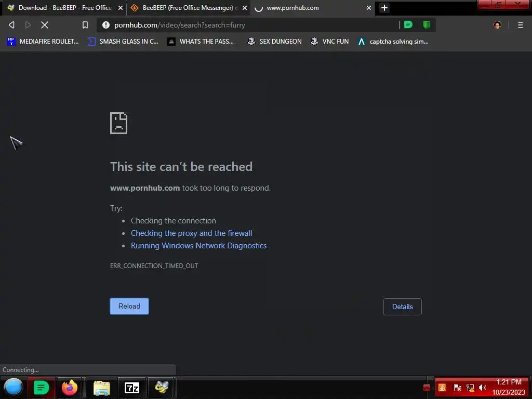
Task: Launch Firefox from the taskbar
Action: (70, 388)
